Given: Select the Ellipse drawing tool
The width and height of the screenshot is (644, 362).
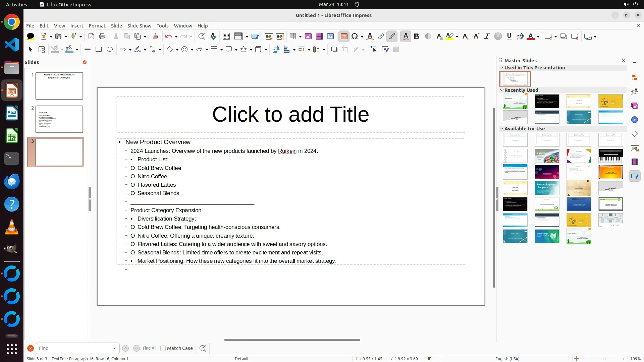Looking at the screenshot, I should point(110,50).
